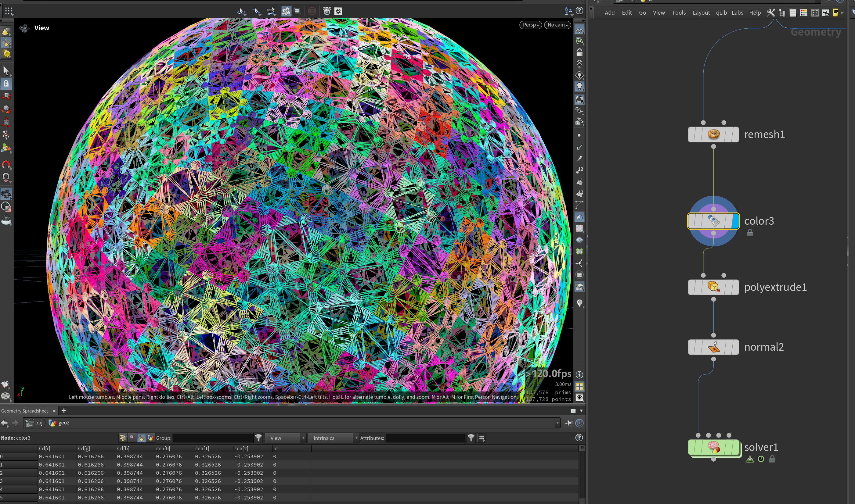
Task: Open the viewport help question mark icon
Action: [x=579, y=11]
